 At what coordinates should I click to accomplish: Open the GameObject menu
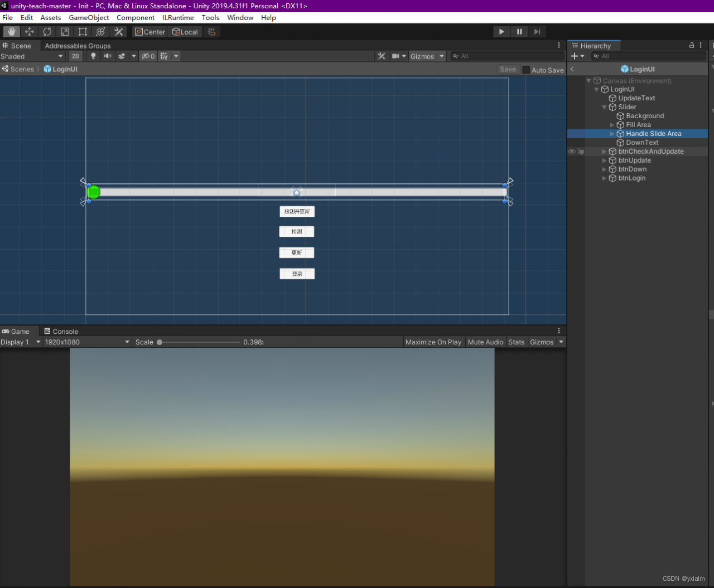(89, 18)
